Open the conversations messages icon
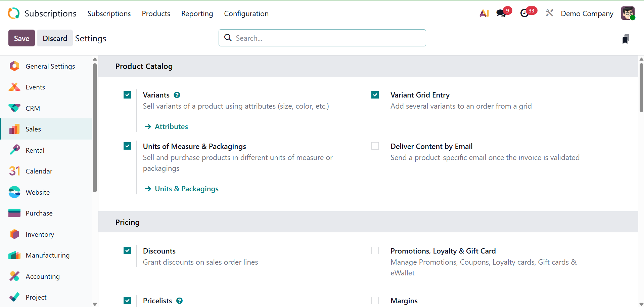This screenshot has width=644, height=307. (501, 13)
